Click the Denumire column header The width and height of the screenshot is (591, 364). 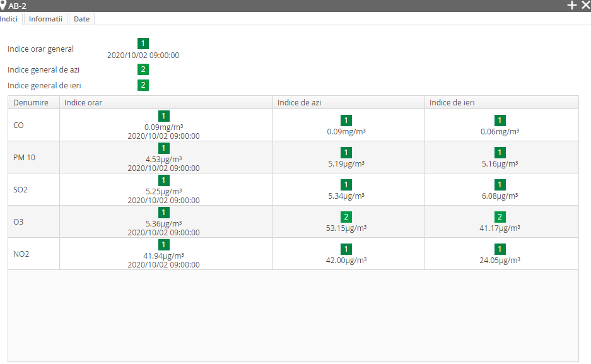33,102
